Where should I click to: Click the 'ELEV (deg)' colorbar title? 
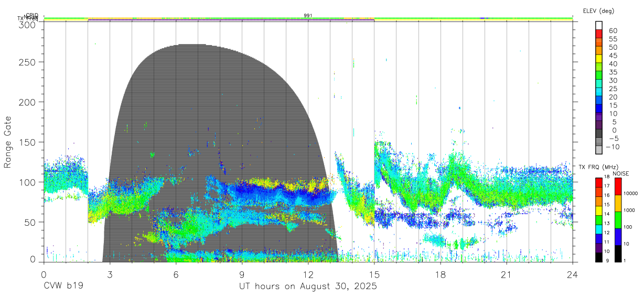pyautogui.click(x=599, y=11)
